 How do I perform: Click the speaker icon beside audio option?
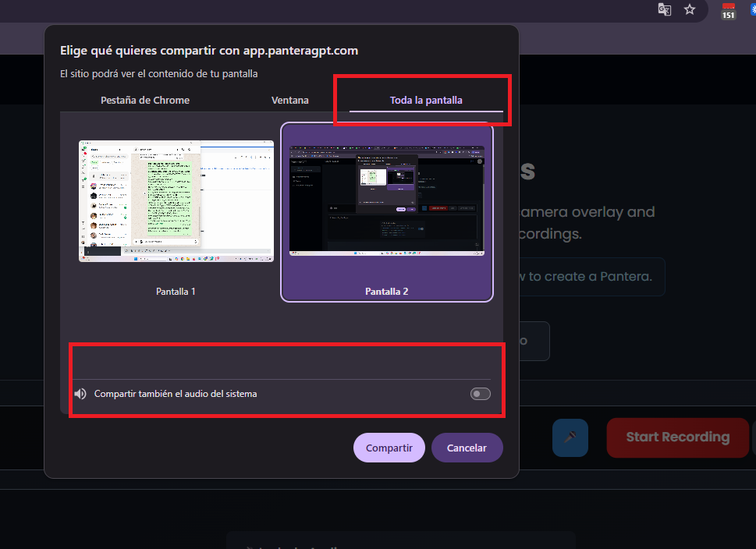[x=80, y=394]
